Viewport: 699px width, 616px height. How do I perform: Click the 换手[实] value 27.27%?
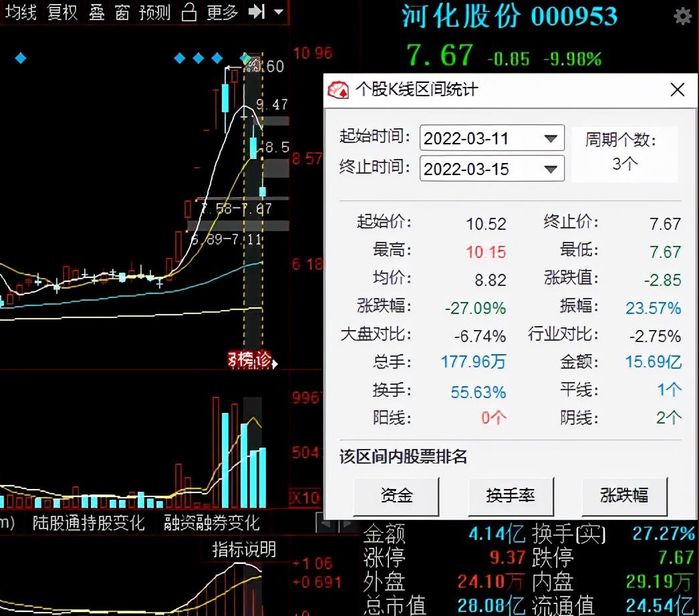pos(664,534)
